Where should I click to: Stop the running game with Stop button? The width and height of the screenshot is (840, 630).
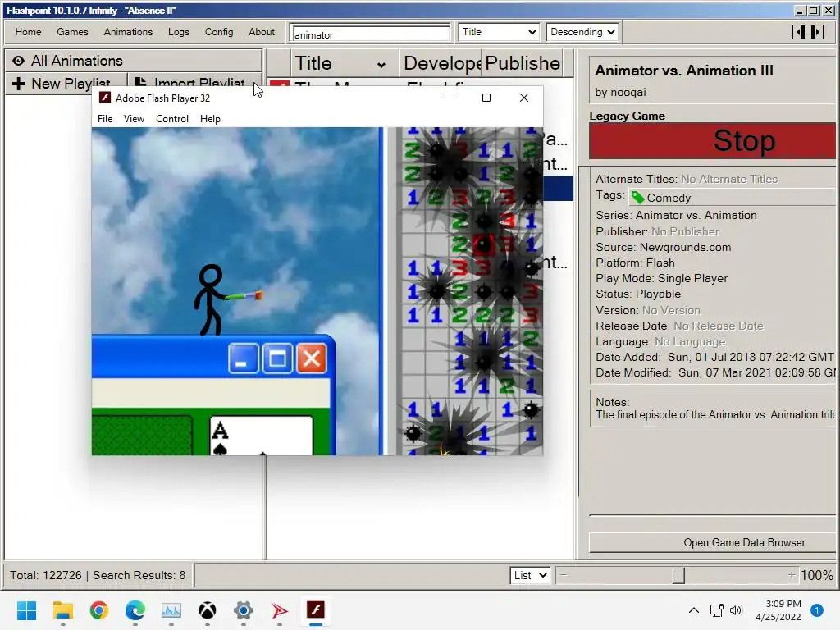[x=713, y=141]
